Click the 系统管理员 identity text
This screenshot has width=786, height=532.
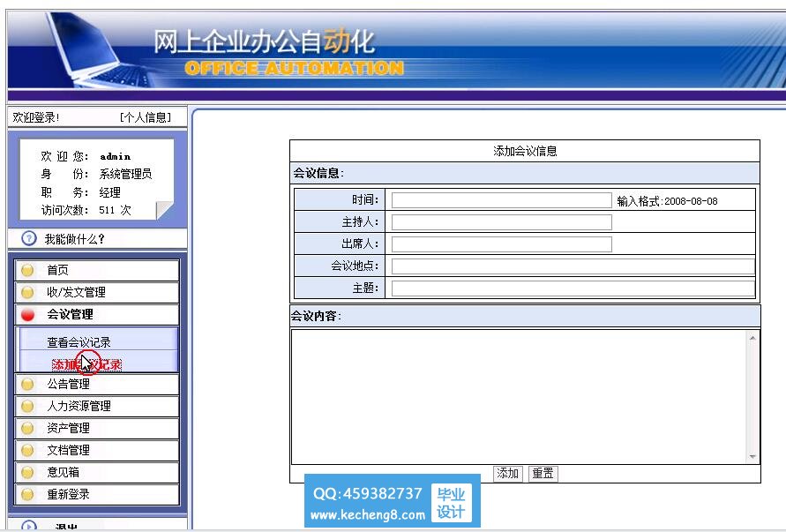pos(125,174)
